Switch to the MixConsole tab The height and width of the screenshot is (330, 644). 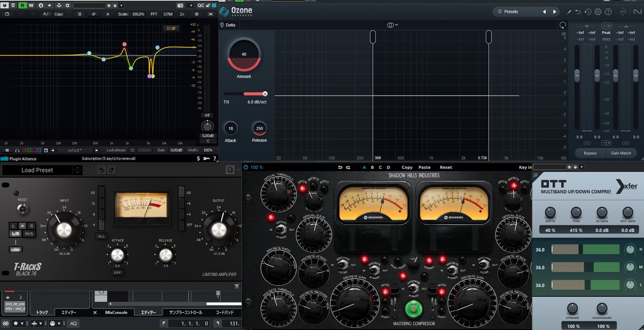[x=116, y=312]
